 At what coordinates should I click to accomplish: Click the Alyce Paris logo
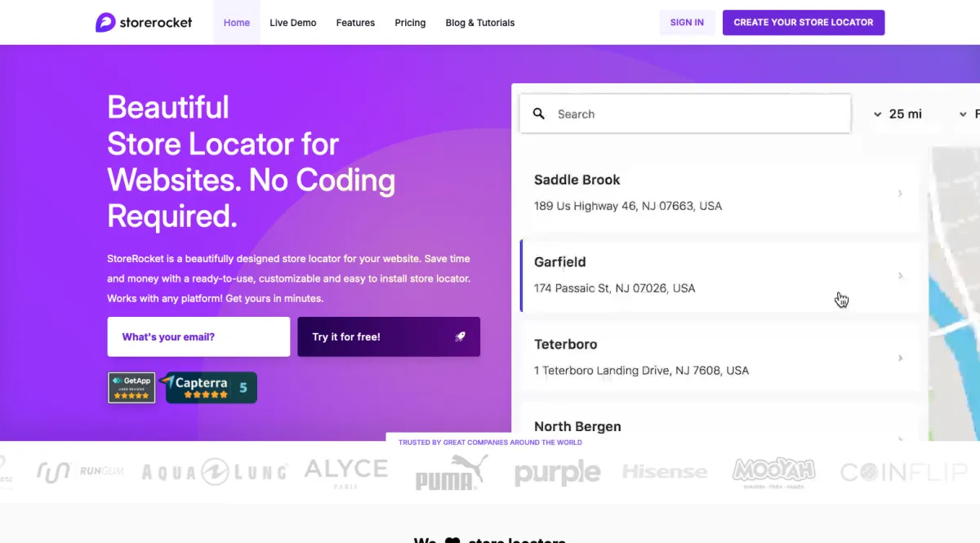pos(346,472)
